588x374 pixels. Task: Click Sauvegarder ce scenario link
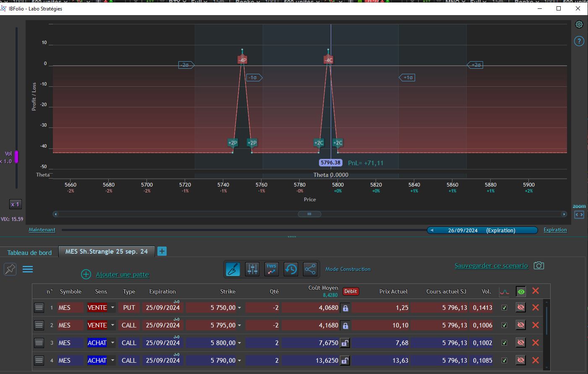pyautogui.click(x=491, y=266)
